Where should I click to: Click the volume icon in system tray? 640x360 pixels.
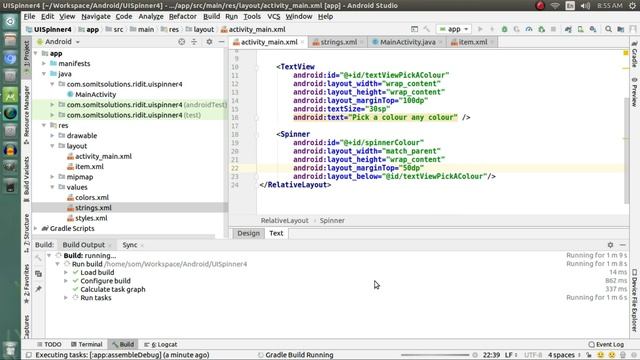tap(585, 5)
